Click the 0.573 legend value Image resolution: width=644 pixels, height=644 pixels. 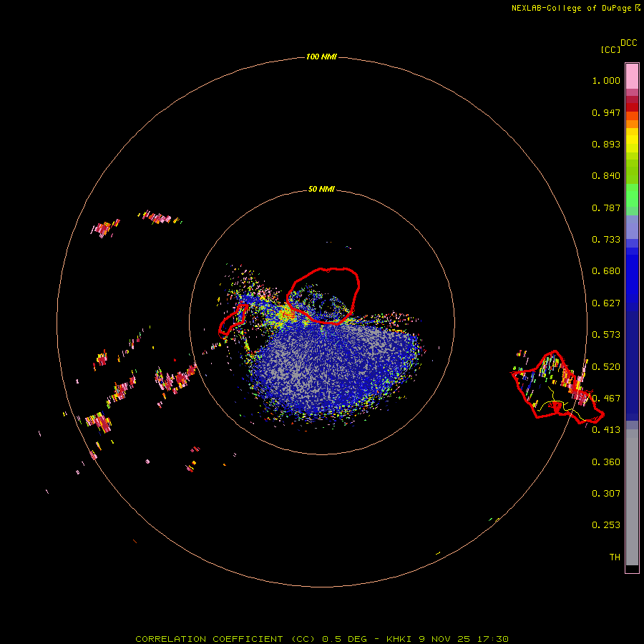click(606, 335)
